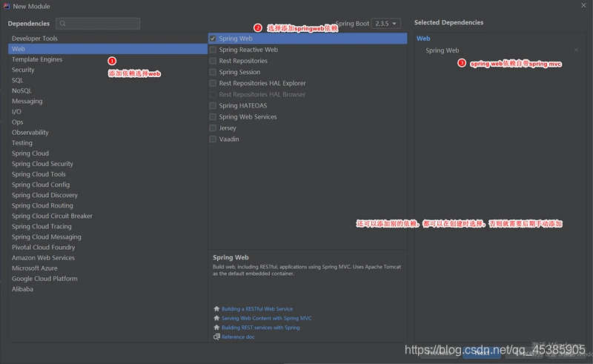Select the Web category
The height and width of the screenshot is (364, 593).
point(107,49)
